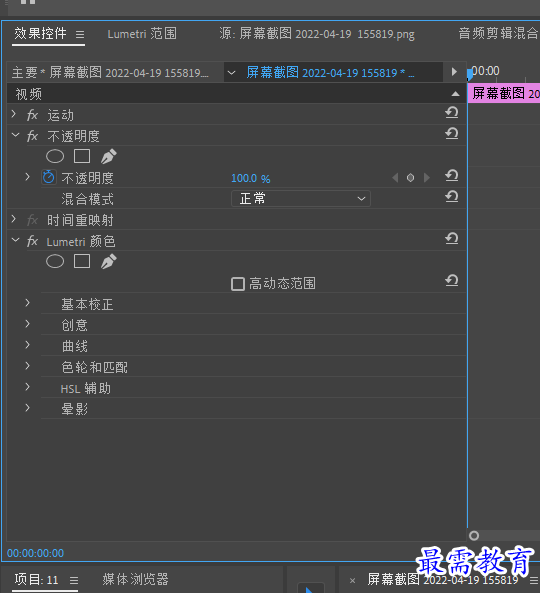Select the blue sequence clip 屏幕截图 link
The width and height of the screenshot is (540, 593).
point(331,72)
